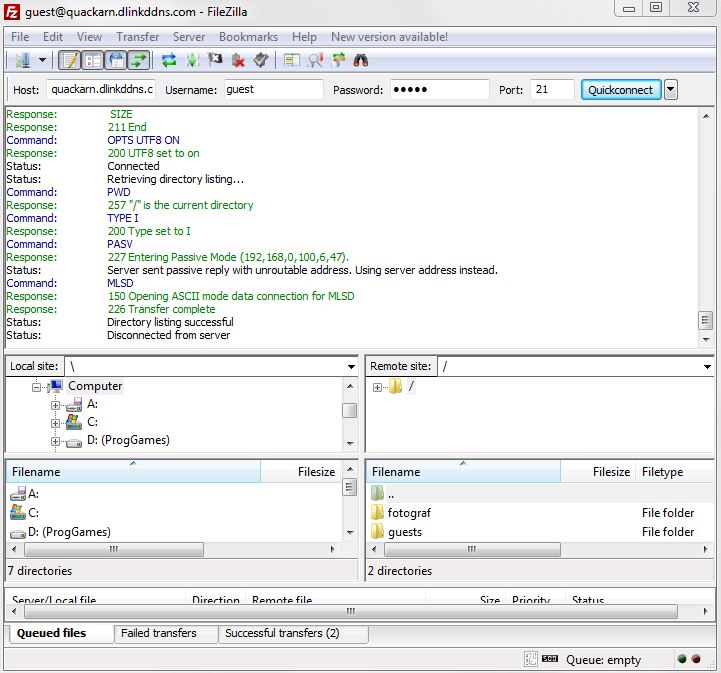The image size is (721, 673).
Task: Open the Quickconnect history dropdown
Action: pyautogui.click(x=671, y=90)
